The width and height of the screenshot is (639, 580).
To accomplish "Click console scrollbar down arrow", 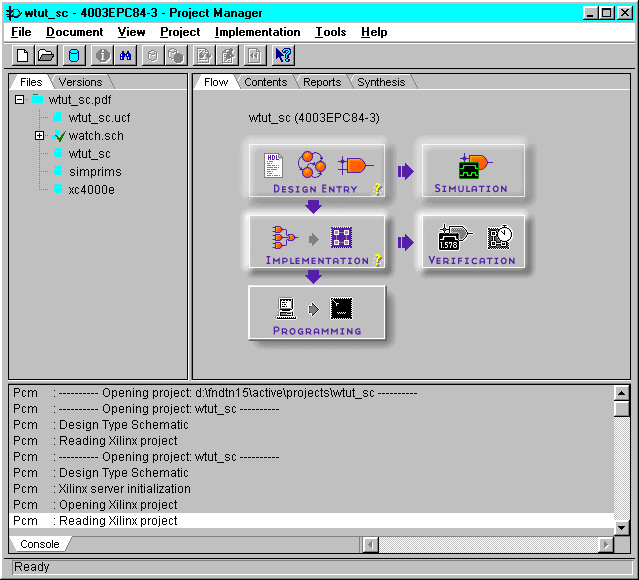I will (x=621, y=528).
